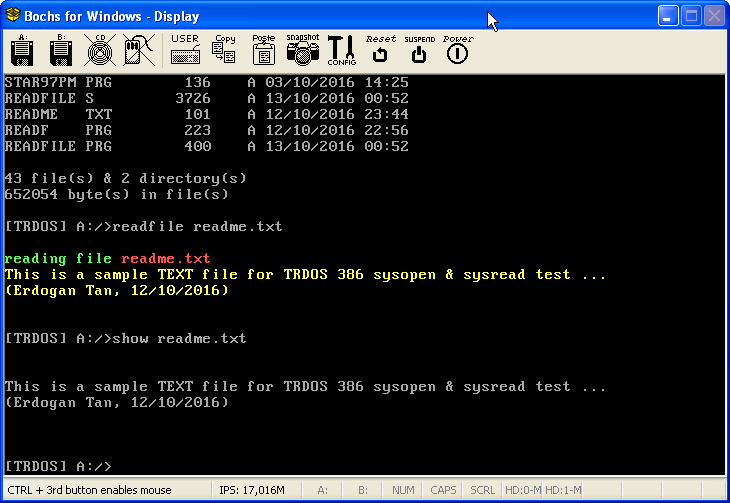The width and height of the screenshot is (730, 503).
Task: Click the CAPS indicator in status bar
Action: point(443,491)
